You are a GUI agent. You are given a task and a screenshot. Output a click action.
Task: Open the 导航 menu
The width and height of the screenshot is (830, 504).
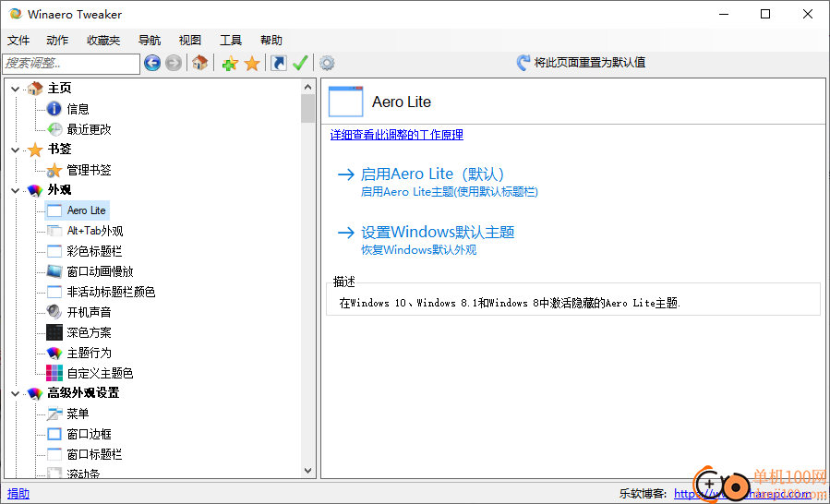point(150,41)
